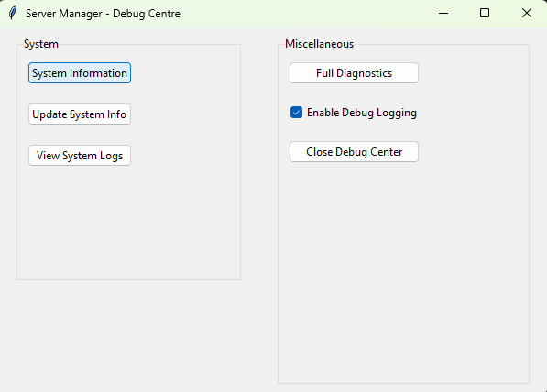View System Logs

[80, 155]
